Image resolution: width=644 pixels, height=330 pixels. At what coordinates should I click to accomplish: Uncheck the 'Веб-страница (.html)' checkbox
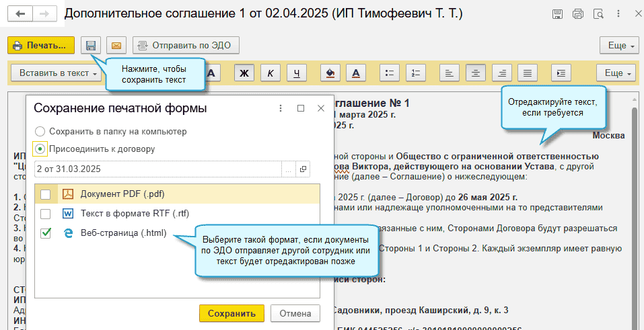(x=45, y=233)
